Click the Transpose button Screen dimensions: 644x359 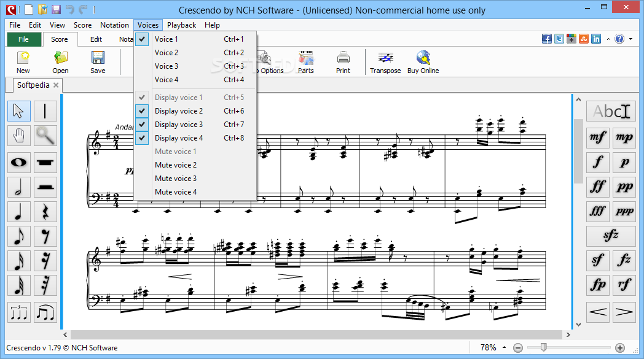coord(385,63)
